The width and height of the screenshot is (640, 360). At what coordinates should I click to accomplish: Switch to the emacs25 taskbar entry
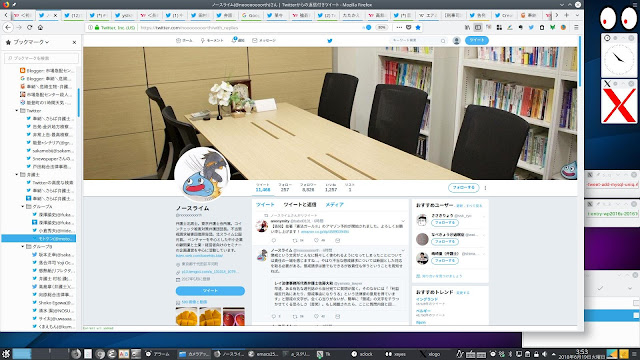pyautogui.click(x=264, y=354)
